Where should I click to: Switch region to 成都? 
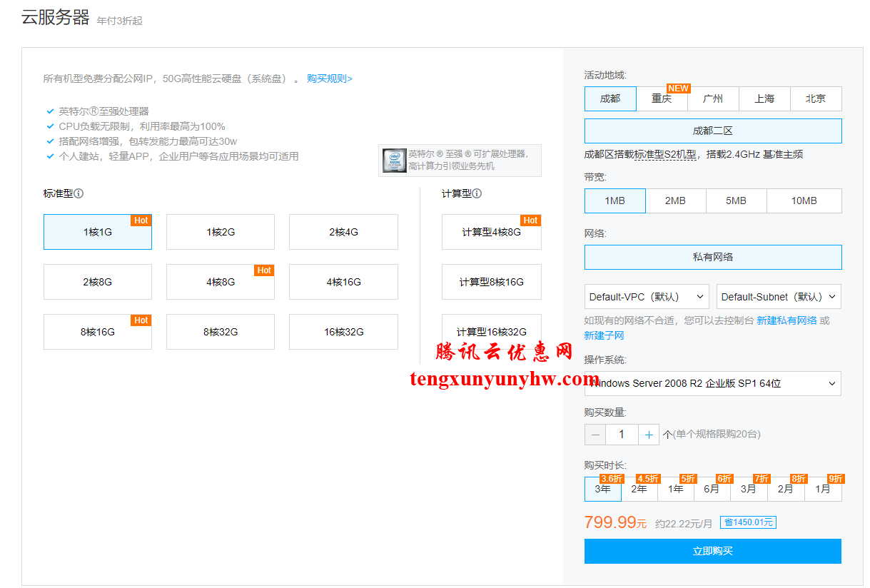pos(610,98)
